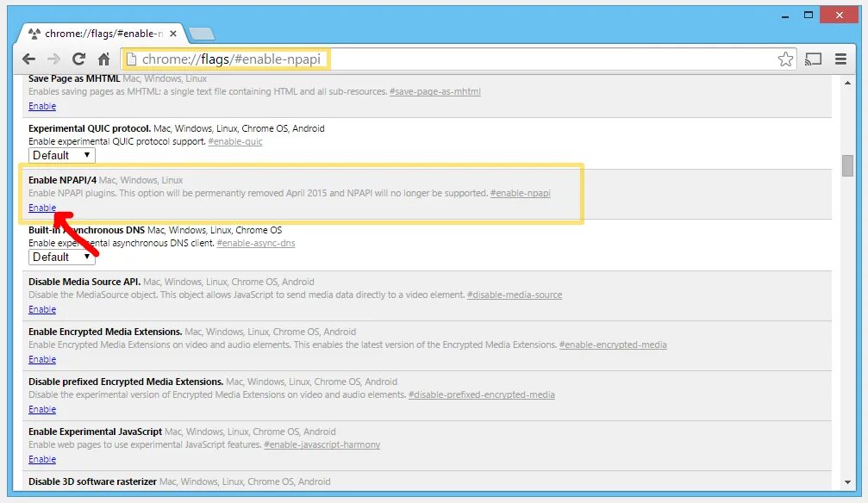
Task: Click the Experimental QUIC protocol heading
Action: pos(90,128)
